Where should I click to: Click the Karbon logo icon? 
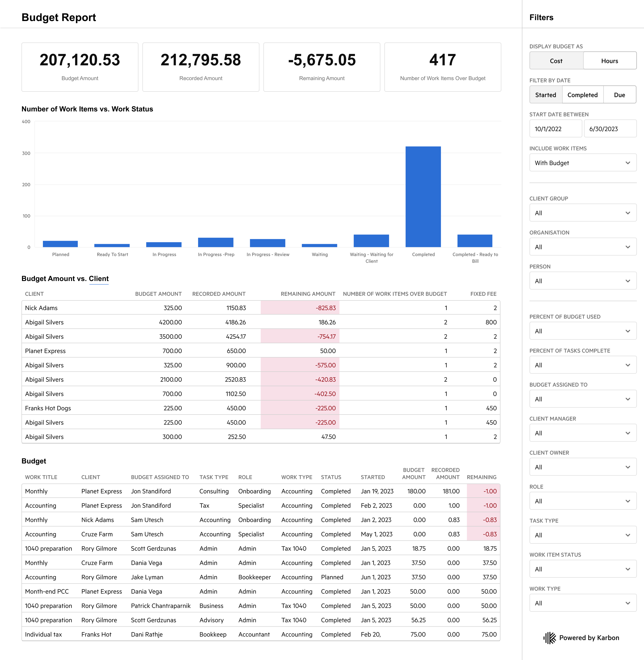point(550,638)
